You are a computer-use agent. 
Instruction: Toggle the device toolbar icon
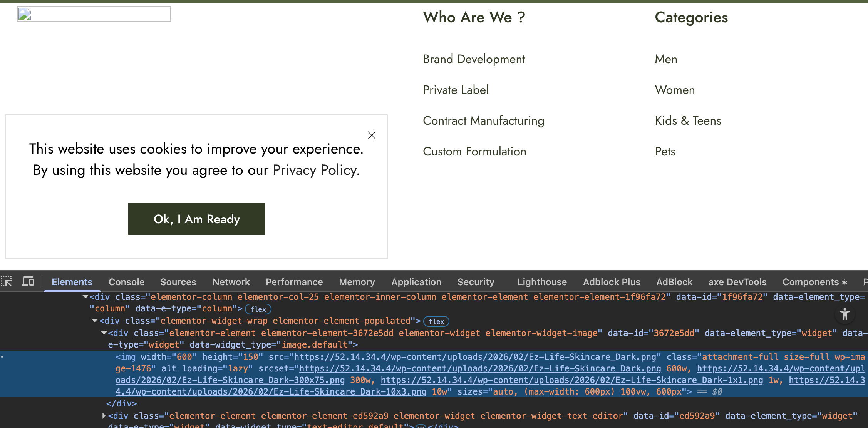(x=28, y=281)
